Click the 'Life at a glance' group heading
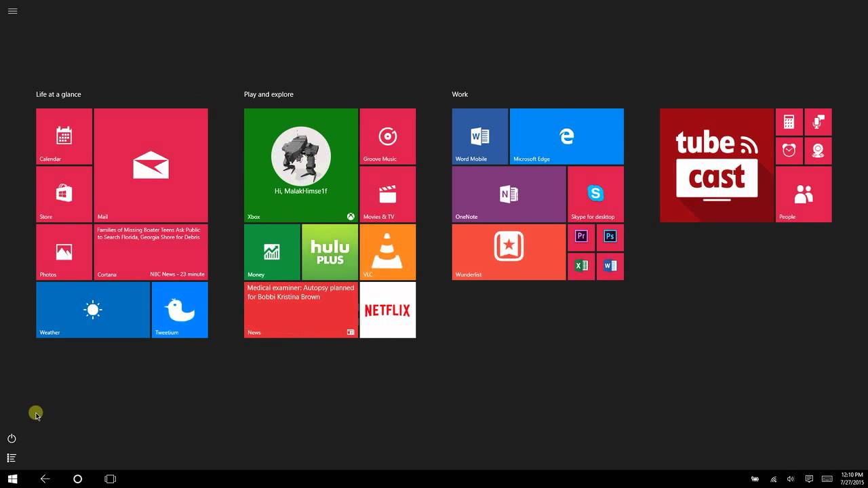 pyautogui.click(x=58, y=94)
